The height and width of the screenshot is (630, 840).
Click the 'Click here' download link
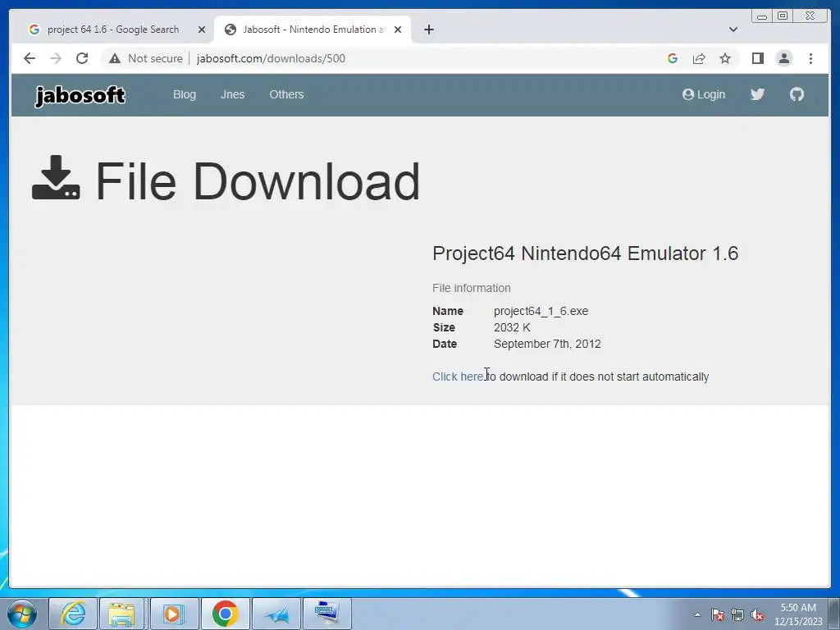pyautogui.click(x=458, y=377)
